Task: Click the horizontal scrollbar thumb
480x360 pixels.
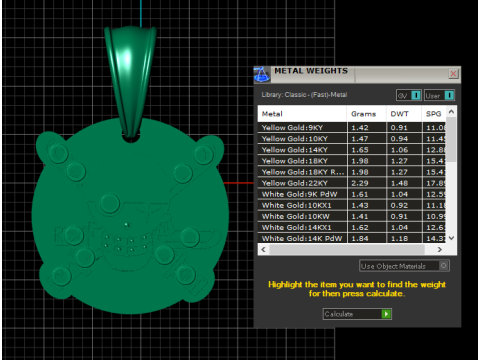Action: click(347, 249)
